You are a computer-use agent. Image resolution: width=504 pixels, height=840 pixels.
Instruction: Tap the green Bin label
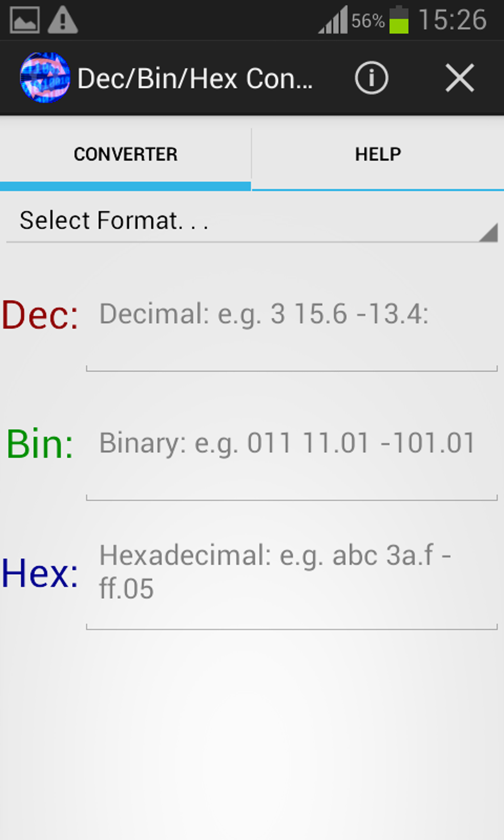(40, 445)
